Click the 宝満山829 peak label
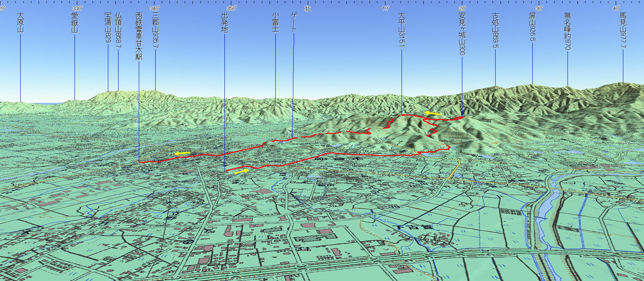Viewport: 644px width, 281px height. click(x=108, y=28)
